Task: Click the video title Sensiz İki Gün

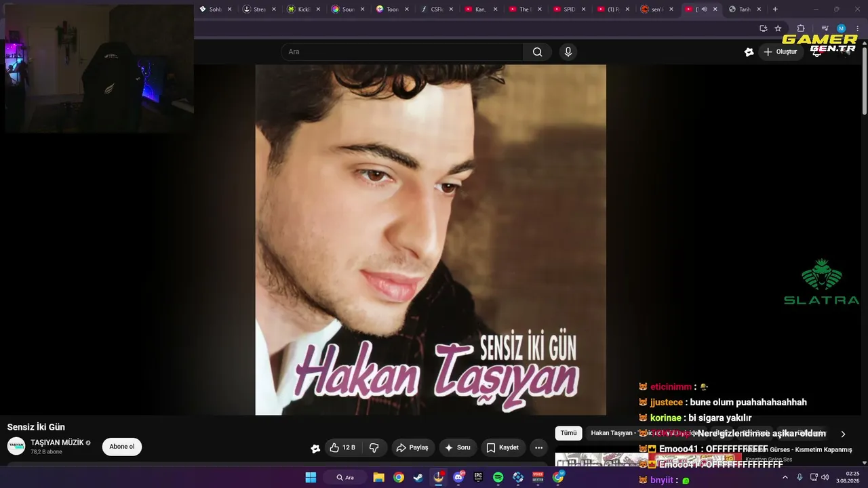Action: click(36, 427)
